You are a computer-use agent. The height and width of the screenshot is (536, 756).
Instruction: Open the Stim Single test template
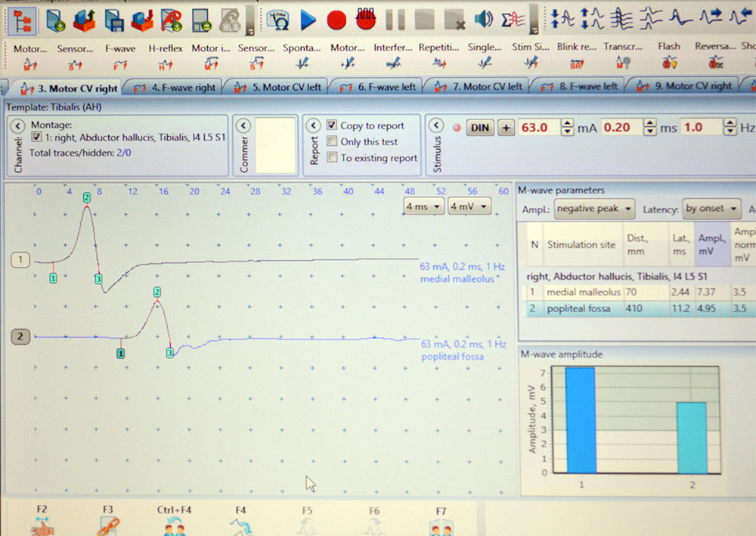point(531,55)
